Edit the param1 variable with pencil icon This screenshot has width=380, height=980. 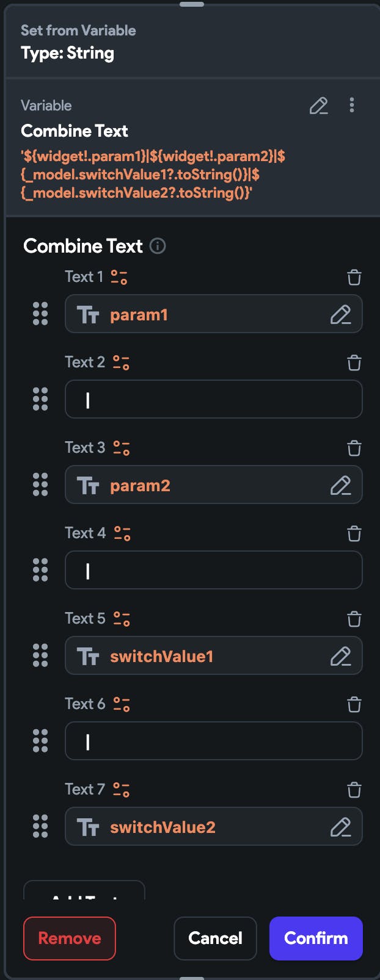(x=340, y=314)
